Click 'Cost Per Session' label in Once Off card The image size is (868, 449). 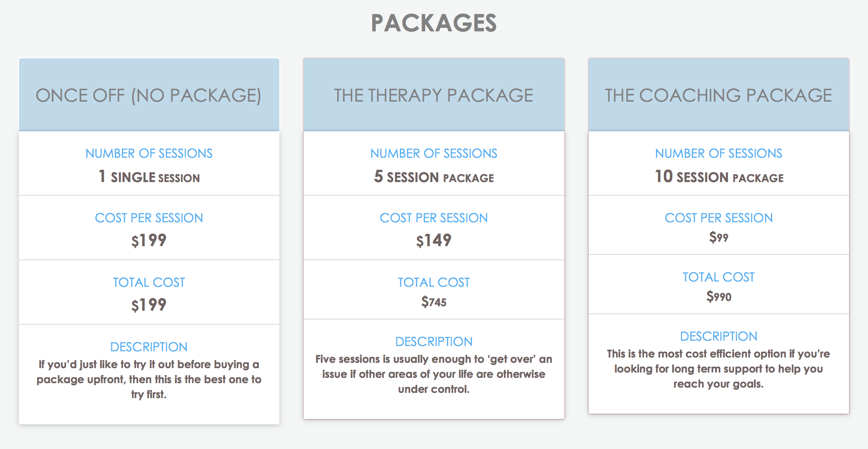tap(149, 218)
